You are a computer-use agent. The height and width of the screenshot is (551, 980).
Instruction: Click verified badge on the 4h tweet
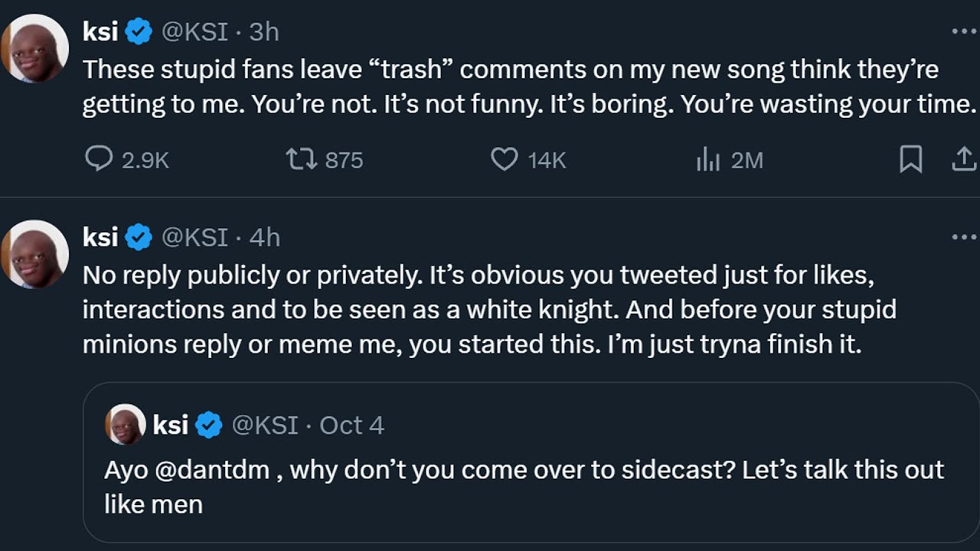coord(139,237)
